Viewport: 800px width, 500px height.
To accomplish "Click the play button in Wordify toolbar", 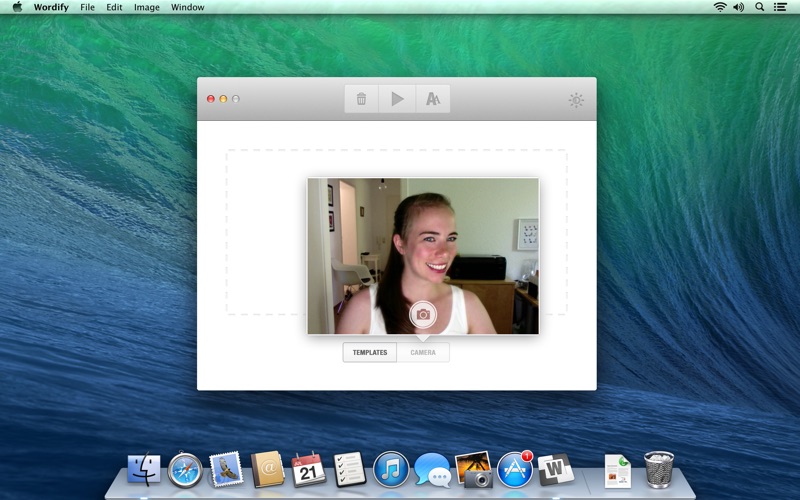I will click(397, 98).
